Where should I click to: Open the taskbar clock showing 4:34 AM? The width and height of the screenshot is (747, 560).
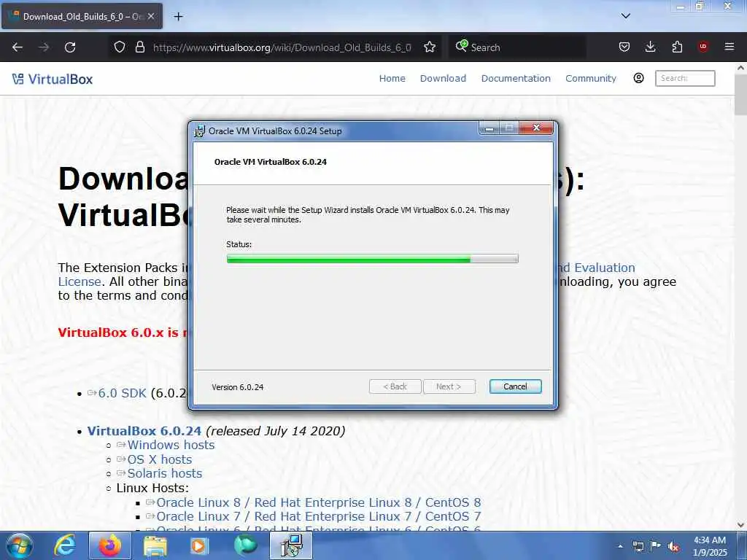[709, 546]
